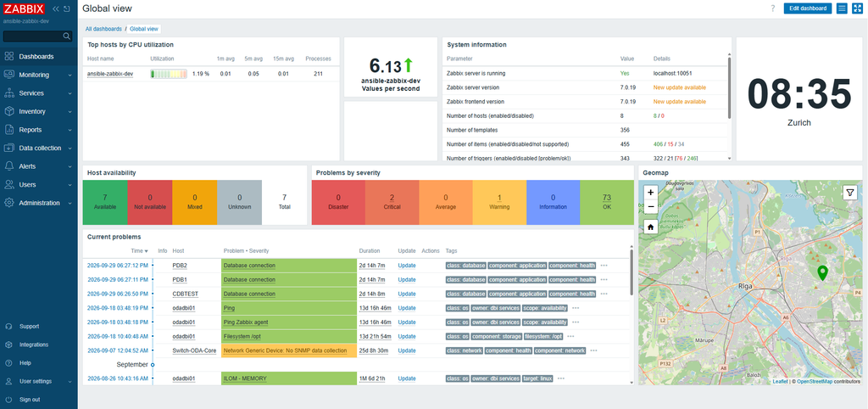Zoom out on the Geomap
The height and width of the screenshot is (409, 868).
[650, 206]
